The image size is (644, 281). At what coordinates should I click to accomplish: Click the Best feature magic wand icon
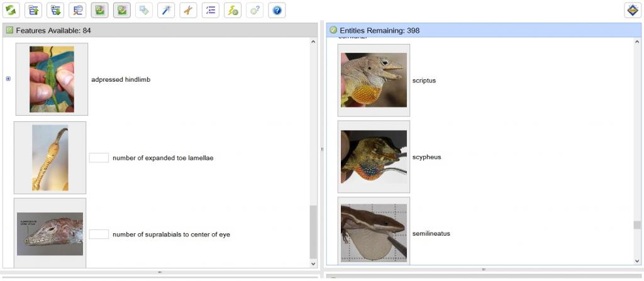166,10
